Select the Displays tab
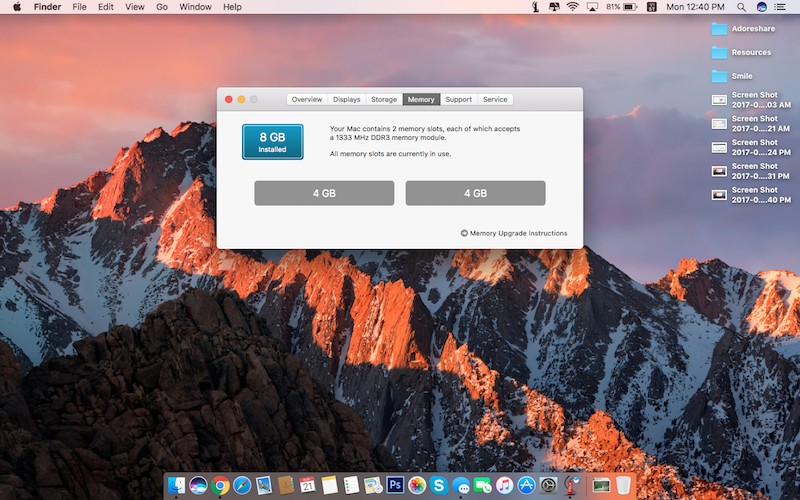Screen dimensions: 800x500 (347, 99)
